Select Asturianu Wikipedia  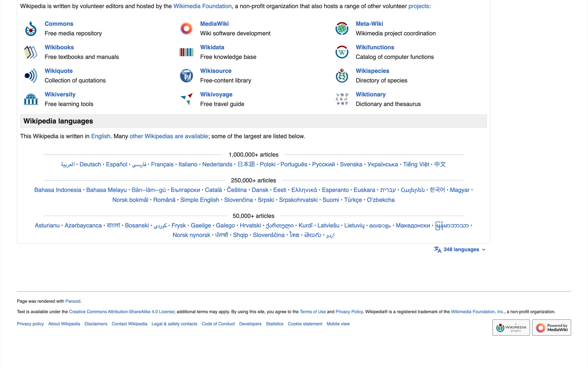click(x=47, y=225)
